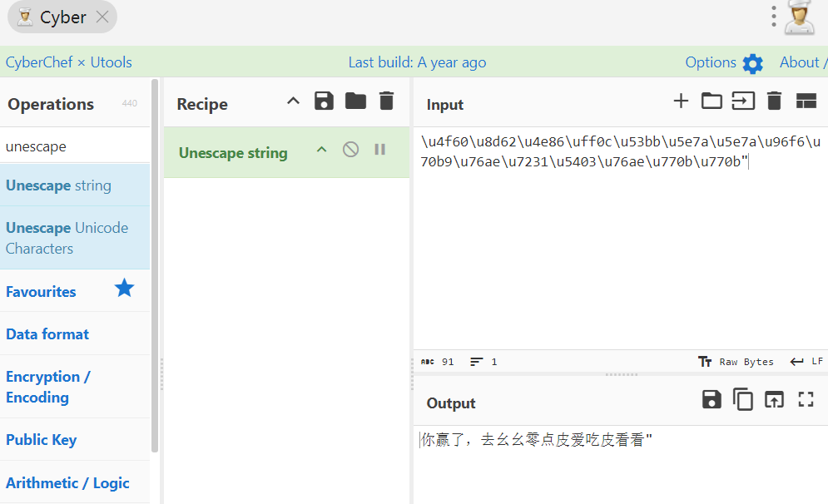Open file as input
The height and width of the screenshot is (504, 828).
click(743, 101)
